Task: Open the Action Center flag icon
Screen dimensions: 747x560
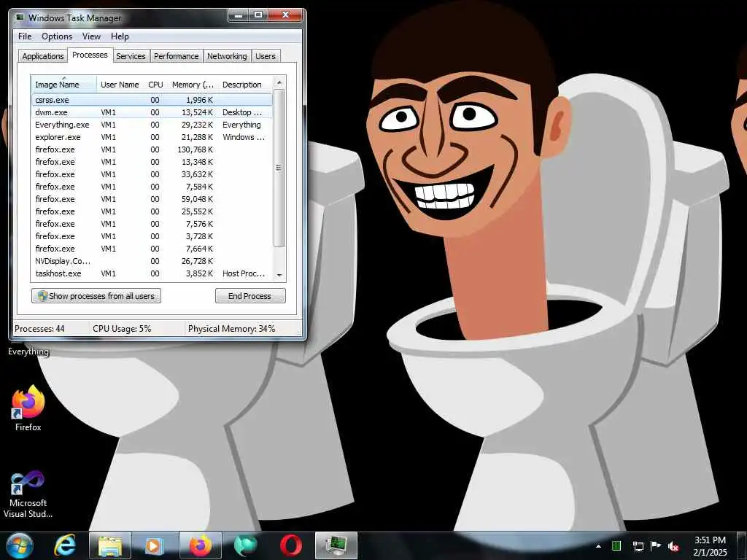Action: click(656, 545)
